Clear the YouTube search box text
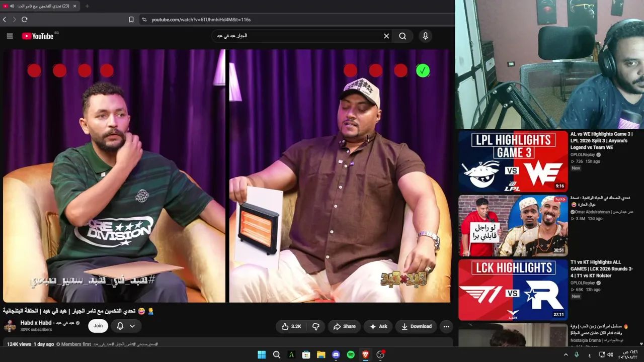Image resolution: width=644 pixels, height=362 pixels. tap(386, 36)
